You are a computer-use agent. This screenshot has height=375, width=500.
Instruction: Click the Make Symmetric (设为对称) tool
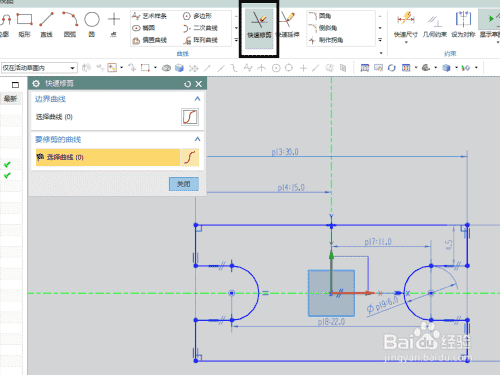(463, 24)
